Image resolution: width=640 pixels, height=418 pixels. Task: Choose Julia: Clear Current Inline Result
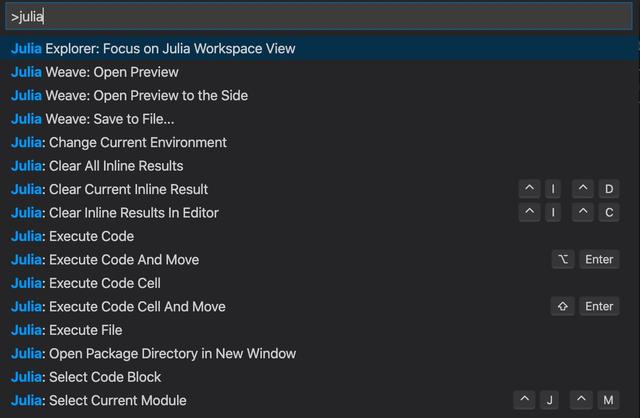110,190
